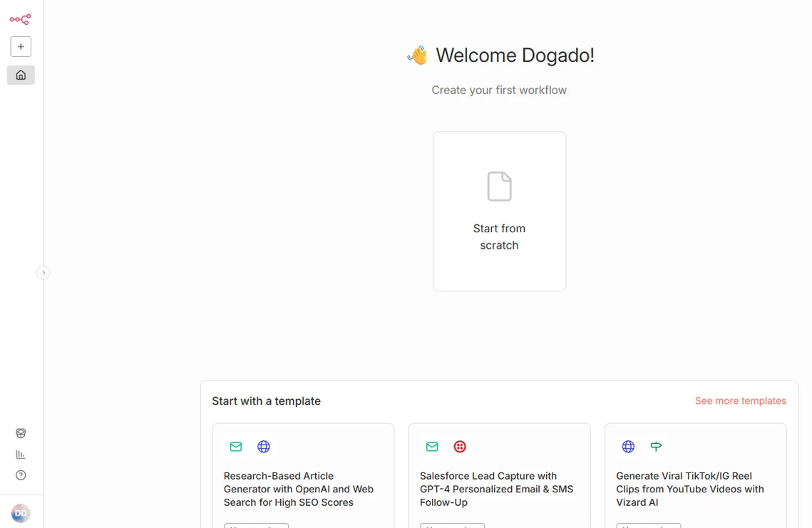
Task: Open the DD account avatar menu
Action: 21,512
